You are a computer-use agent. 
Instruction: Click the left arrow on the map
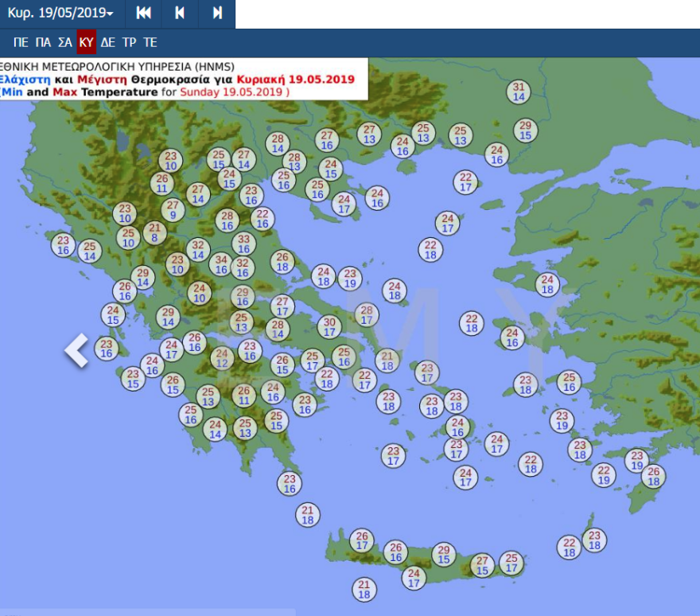tap(77, 350)
